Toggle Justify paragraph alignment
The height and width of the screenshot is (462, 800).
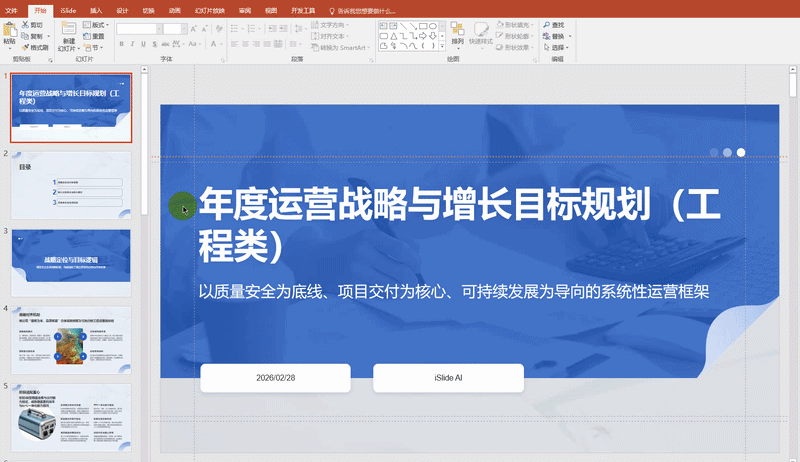point(267,44)
